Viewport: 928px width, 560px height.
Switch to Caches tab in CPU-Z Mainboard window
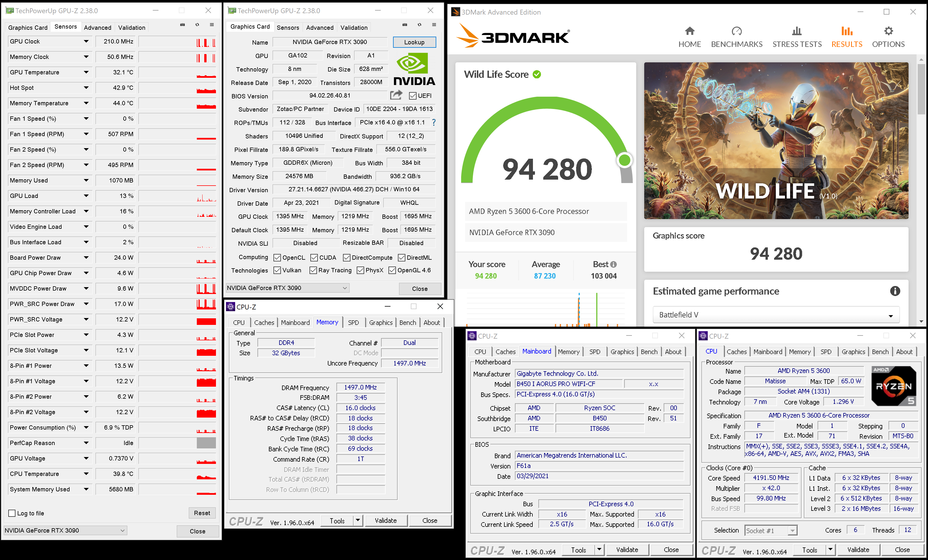point(505,352)
